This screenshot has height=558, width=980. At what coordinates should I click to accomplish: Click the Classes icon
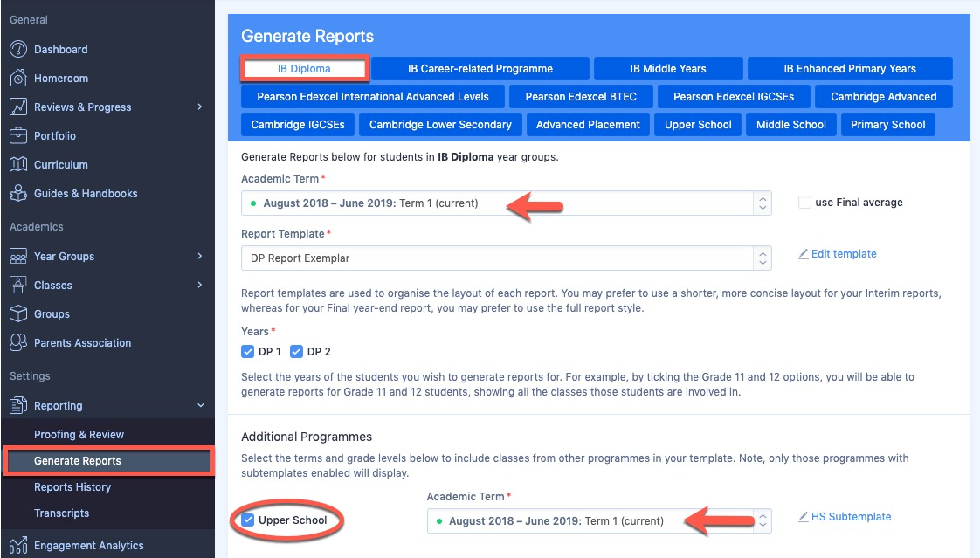[18, 285]
